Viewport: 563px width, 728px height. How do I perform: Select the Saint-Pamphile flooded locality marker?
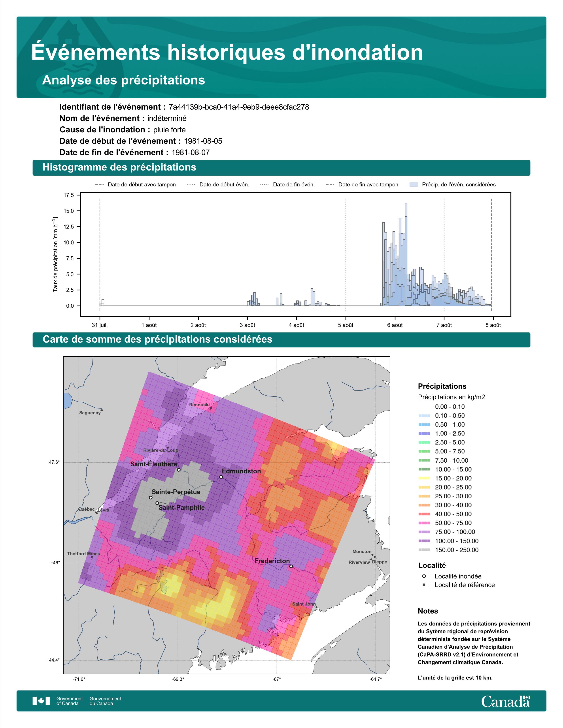[157, 503]
